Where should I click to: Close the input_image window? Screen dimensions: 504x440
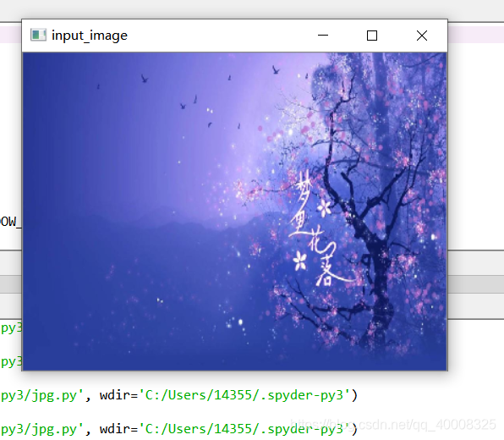pos(422,35)
